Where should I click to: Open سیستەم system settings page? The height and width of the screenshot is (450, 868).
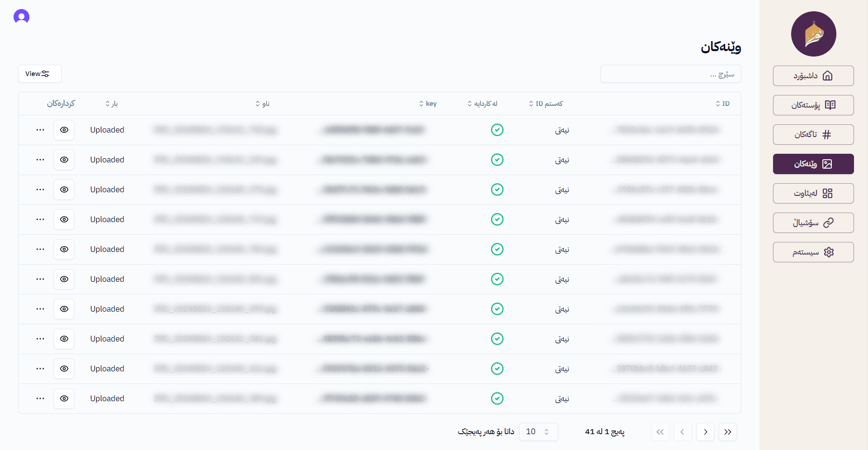click(813, 252)
